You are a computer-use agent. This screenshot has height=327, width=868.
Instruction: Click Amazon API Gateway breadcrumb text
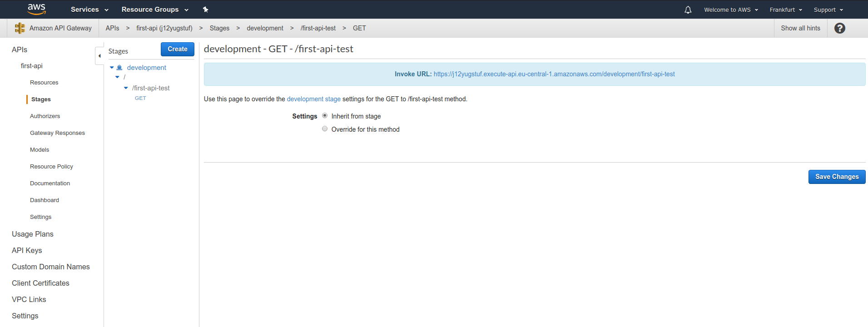point(60,28)
